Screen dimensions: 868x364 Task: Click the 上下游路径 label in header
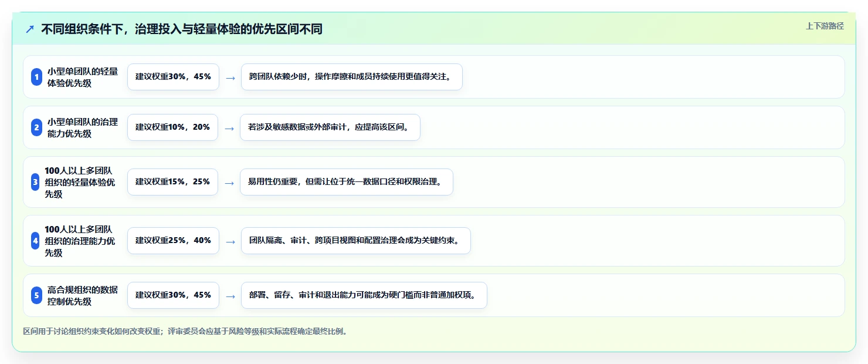pyautogui.click(x=825, y=26)
